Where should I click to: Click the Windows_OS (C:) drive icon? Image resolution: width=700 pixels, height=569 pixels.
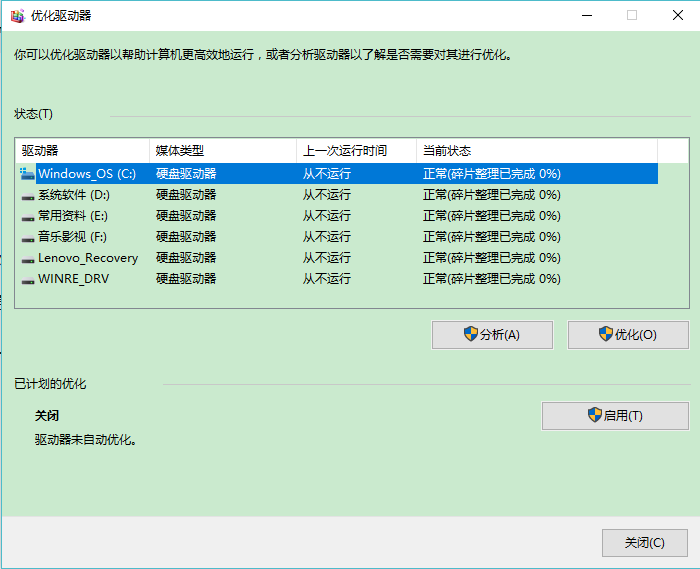coord(27,174)
